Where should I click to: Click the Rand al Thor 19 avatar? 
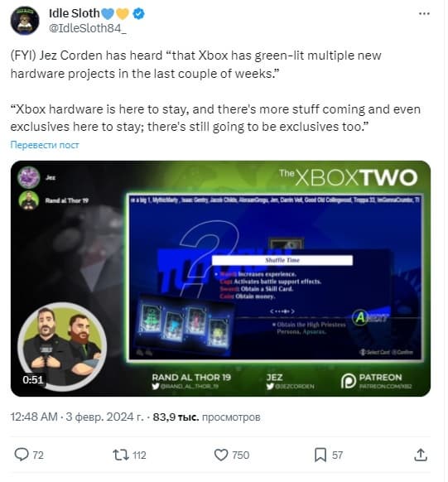click(x=29, y=200)
